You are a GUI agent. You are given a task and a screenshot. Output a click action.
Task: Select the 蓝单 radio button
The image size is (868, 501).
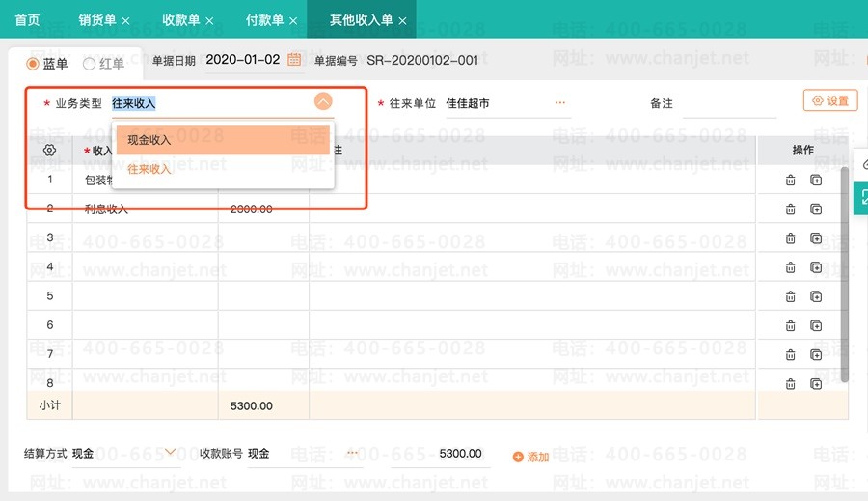point(33,64)
